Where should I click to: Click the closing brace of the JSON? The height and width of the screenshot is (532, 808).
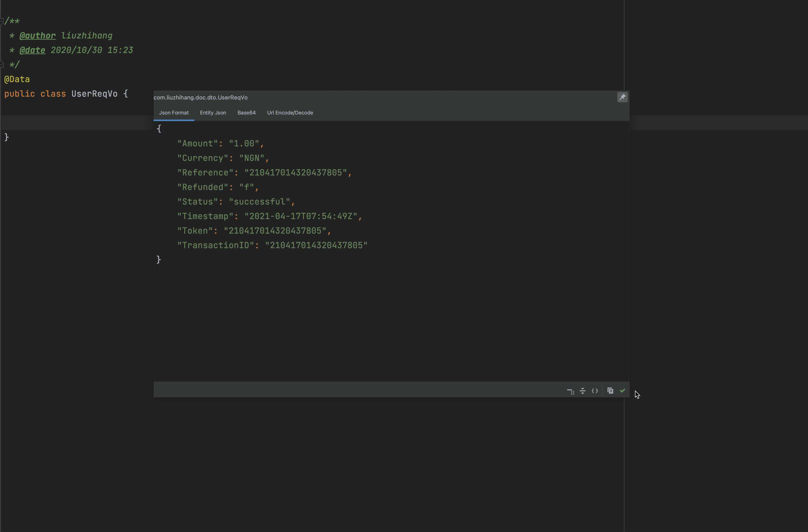[x=158, y=260]
